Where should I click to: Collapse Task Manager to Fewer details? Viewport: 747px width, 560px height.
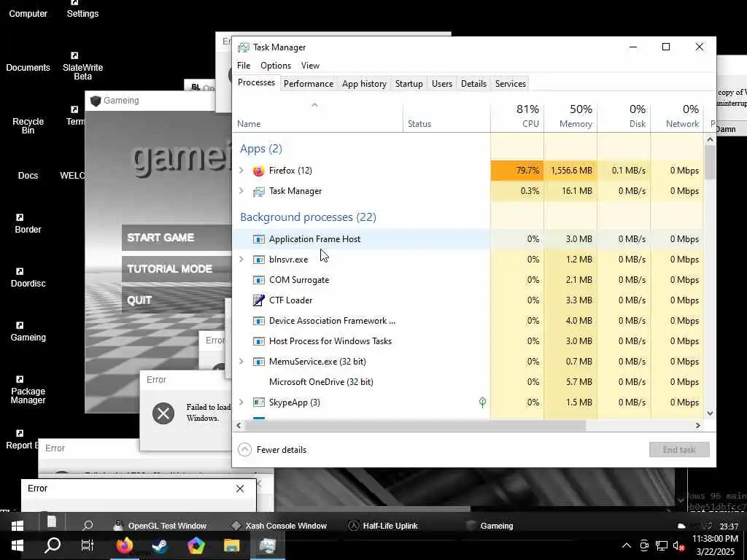point(273,449)
